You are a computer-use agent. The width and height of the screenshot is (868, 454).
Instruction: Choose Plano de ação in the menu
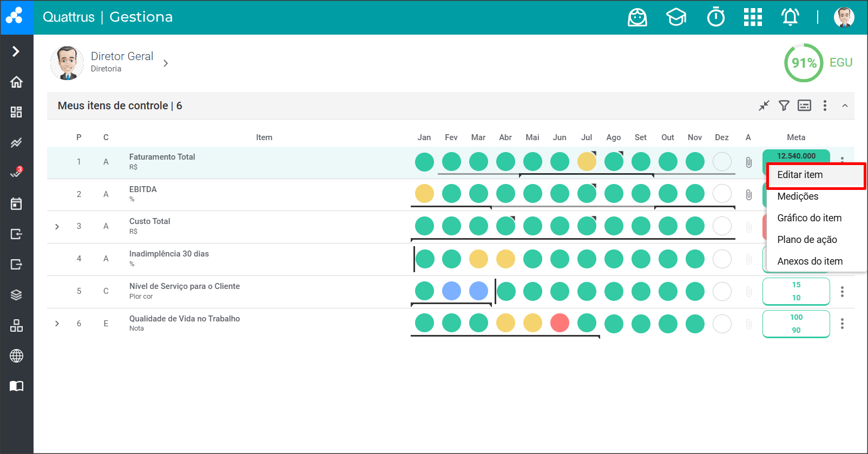(x=807, y=240)
